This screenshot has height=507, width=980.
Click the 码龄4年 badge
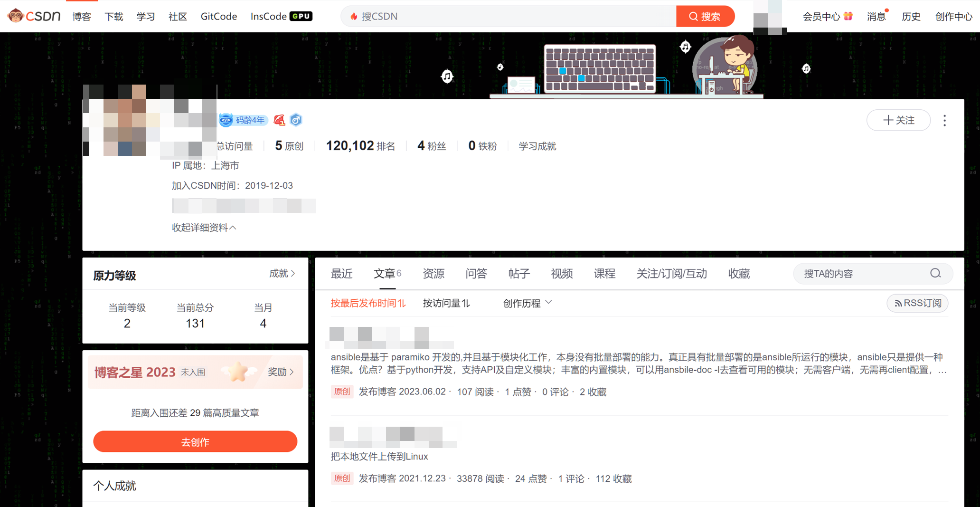tap(243, 120)
